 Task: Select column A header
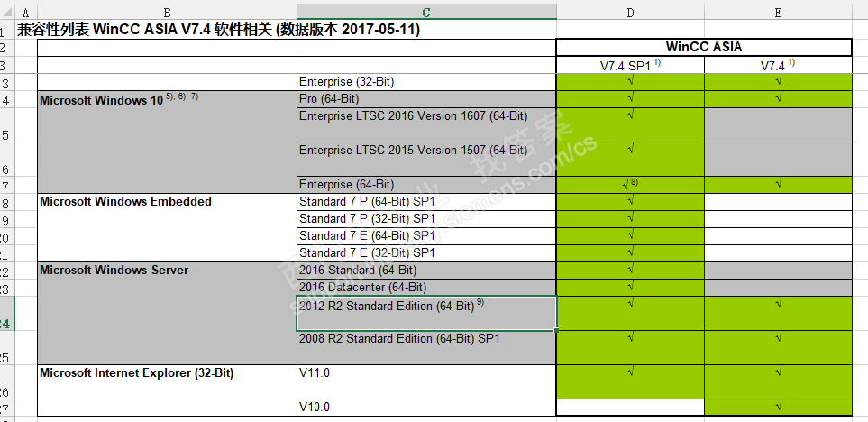click(26, 13)
